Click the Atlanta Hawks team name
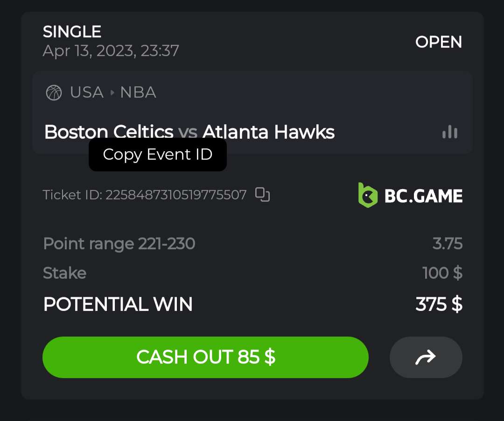Image resolution: width=504 pixels, height=421 pixels. click(269, 132)
